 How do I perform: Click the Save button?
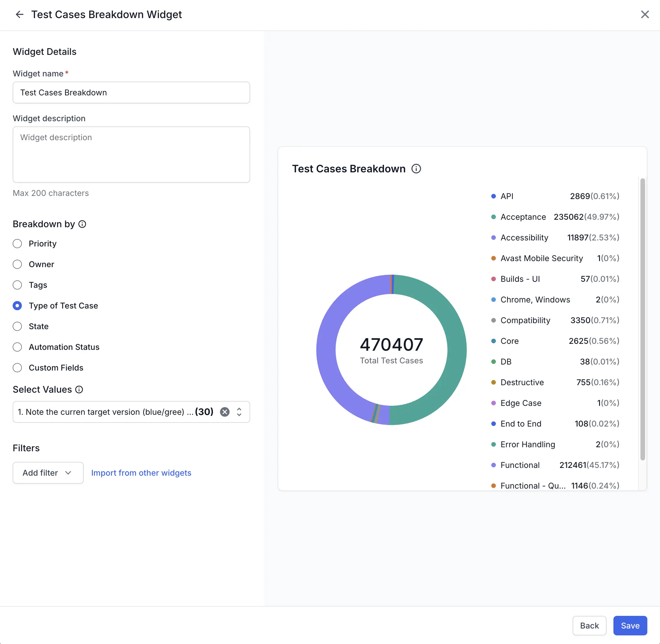pos(630,625)
